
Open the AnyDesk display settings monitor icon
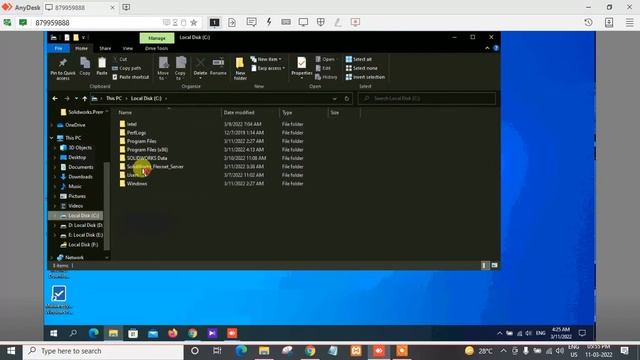[303, 22]
